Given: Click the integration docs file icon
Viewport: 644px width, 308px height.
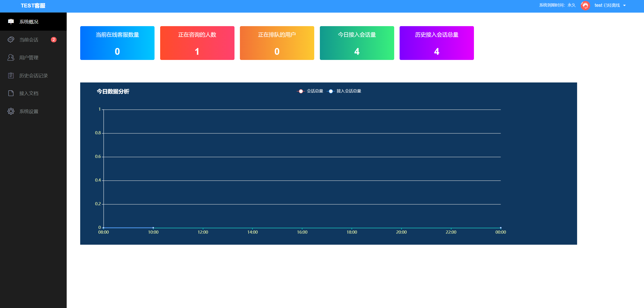Looking at the screenshot, I should pos(11,93).
